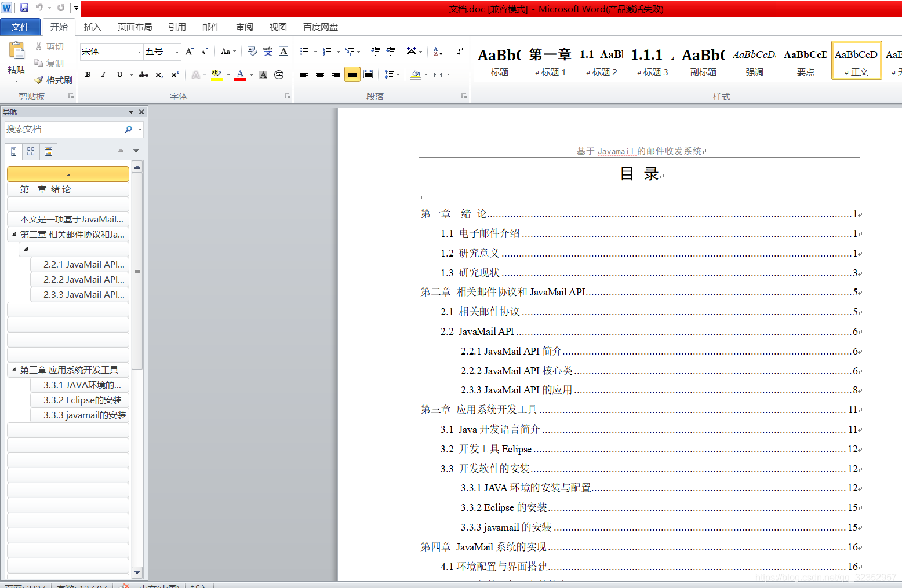Switch navigation pane to search results view

point(49,151)
